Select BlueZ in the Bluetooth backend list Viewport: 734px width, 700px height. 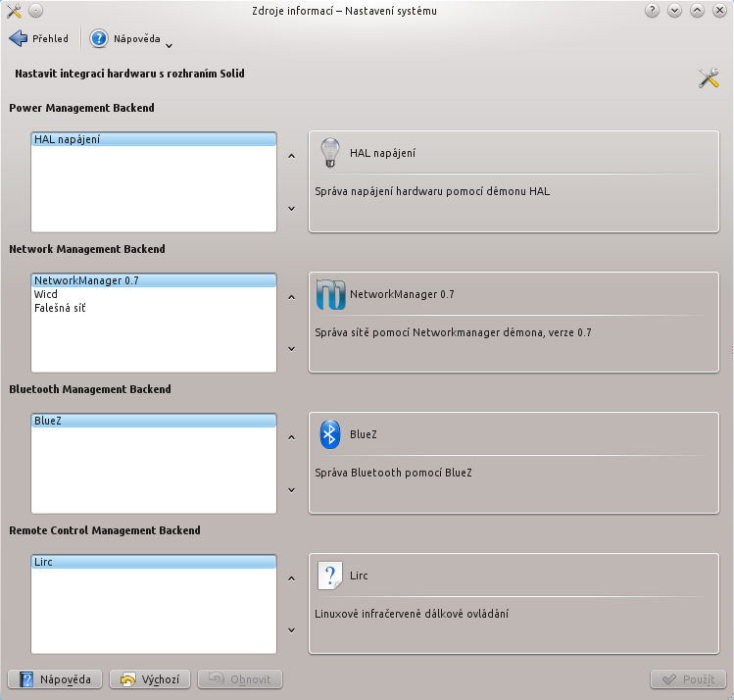154,421
